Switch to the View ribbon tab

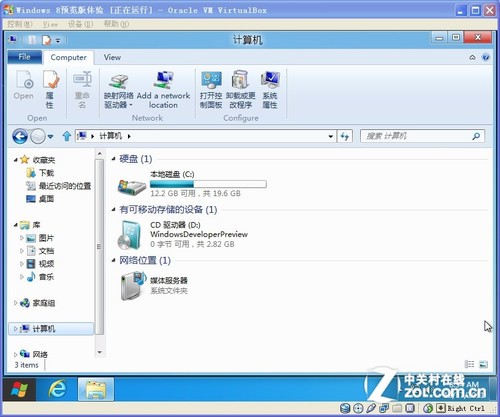click(x=112, y=57)
